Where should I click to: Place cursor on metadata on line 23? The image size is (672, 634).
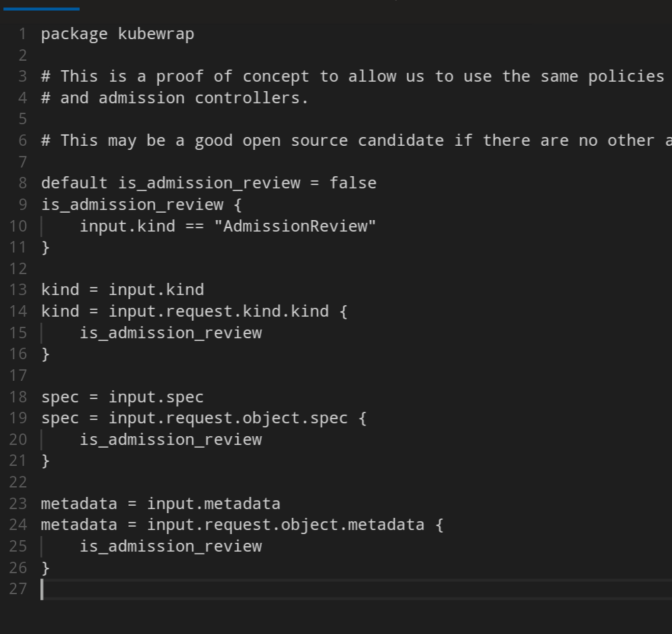(x=79, y=503)
